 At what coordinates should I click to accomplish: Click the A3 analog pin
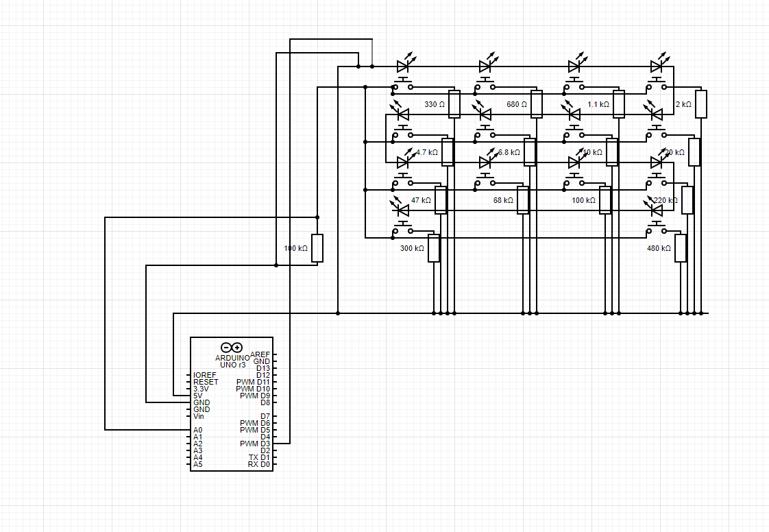(197, 450)
